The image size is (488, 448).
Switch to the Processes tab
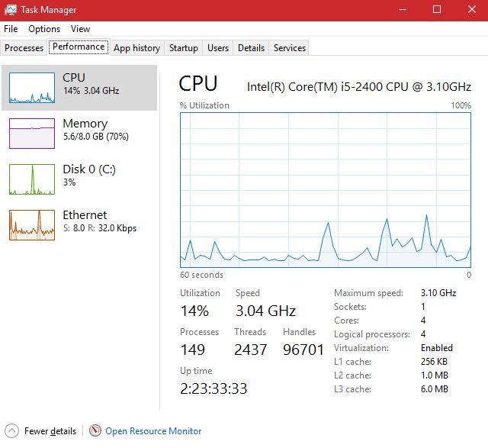click(x=24, y=48)
